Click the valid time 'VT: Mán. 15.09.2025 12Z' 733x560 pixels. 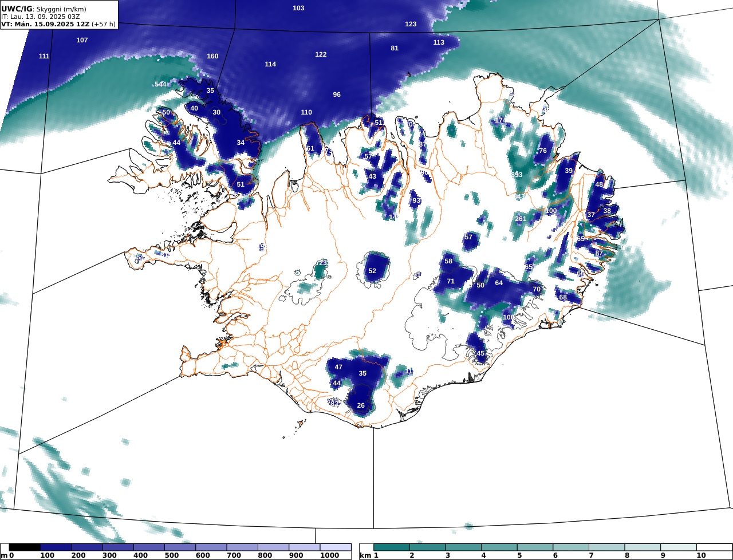(45, 25)
